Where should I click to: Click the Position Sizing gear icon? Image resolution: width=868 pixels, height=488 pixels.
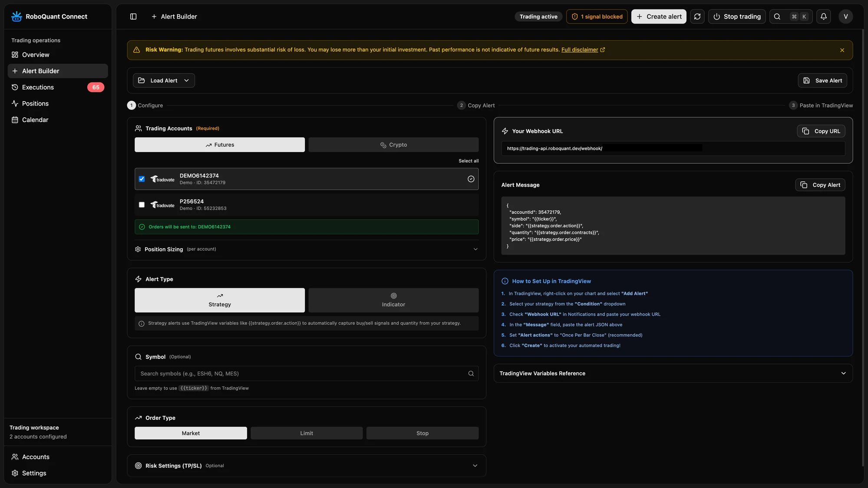click(138, 249)
